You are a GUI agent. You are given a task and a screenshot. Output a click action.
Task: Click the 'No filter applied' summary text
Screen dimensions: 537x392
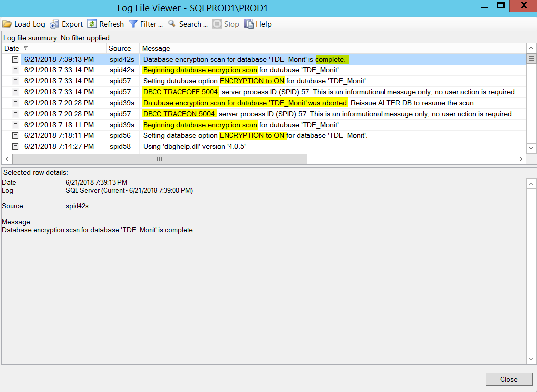[85, 38]
